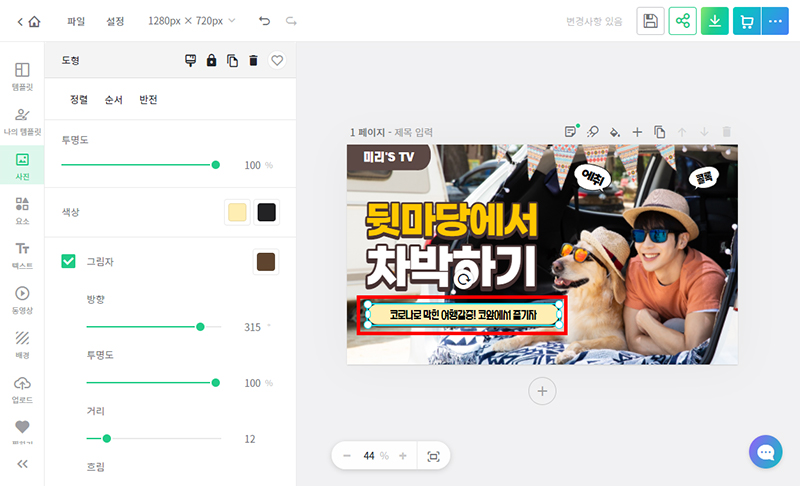
Task: Add a page with the plus icon above canvas
Action: [637, 132]
